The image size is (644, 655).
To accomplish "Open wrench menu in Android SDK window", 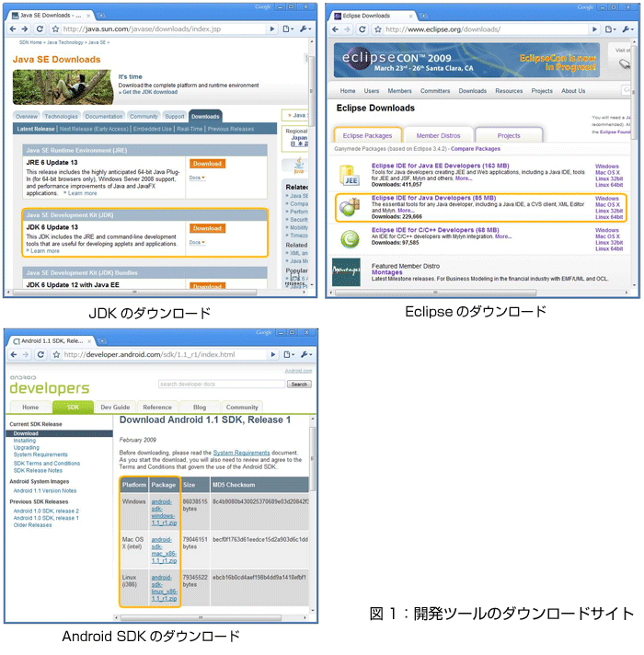I will point(305,354).
